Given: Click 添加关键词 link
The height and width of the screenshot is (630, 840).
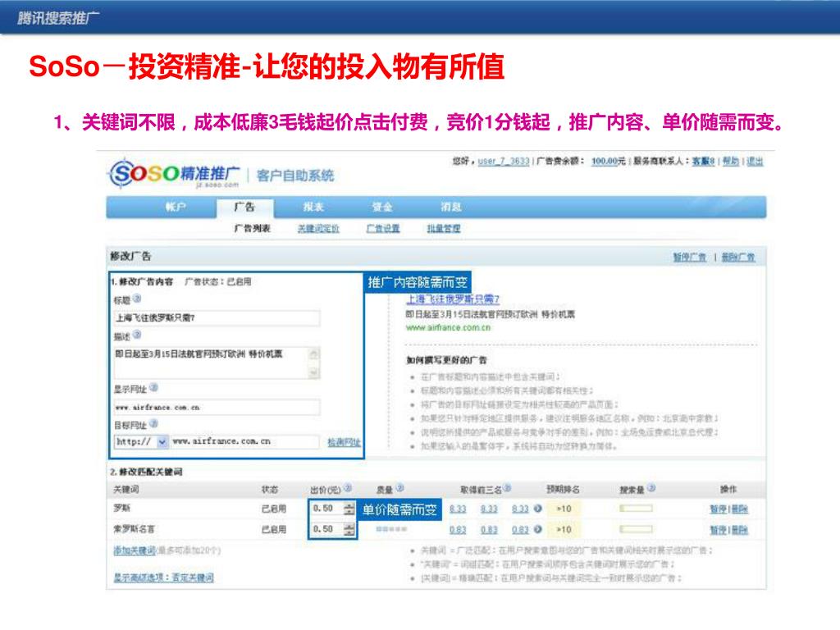Looking at the screenshot, I should coord(135,550).
